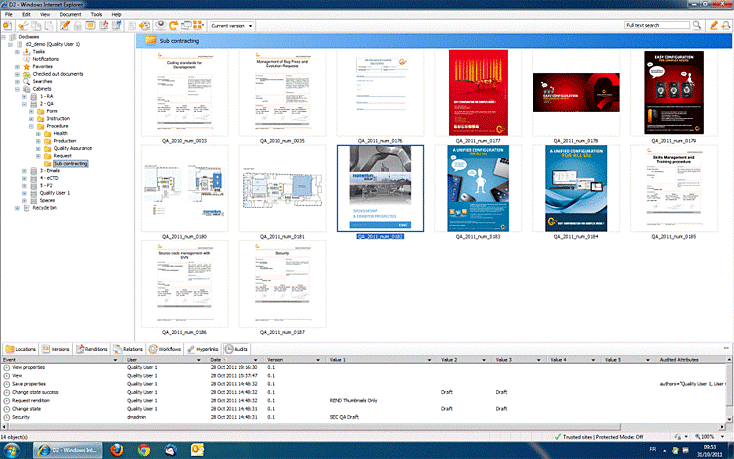Click the refresh icon in the toolbar
This screenshot has height=459, width=734.
[x=173, y=24]
